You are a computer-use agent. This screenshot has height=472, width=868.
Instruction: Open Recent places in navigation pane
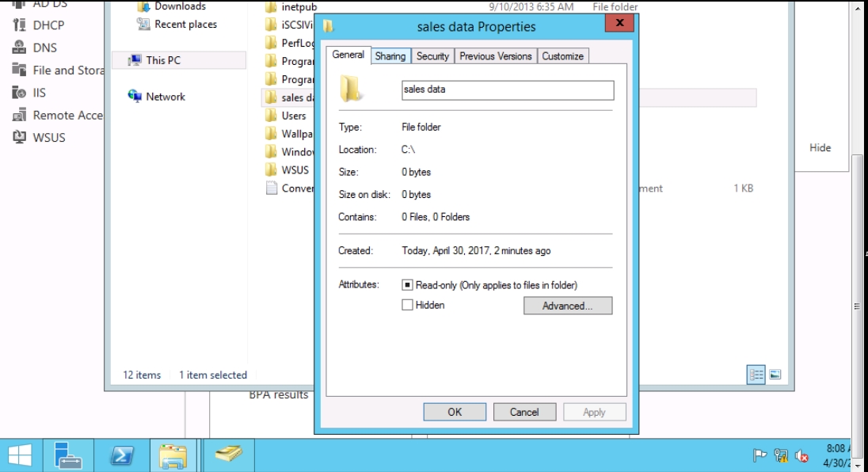185,25
